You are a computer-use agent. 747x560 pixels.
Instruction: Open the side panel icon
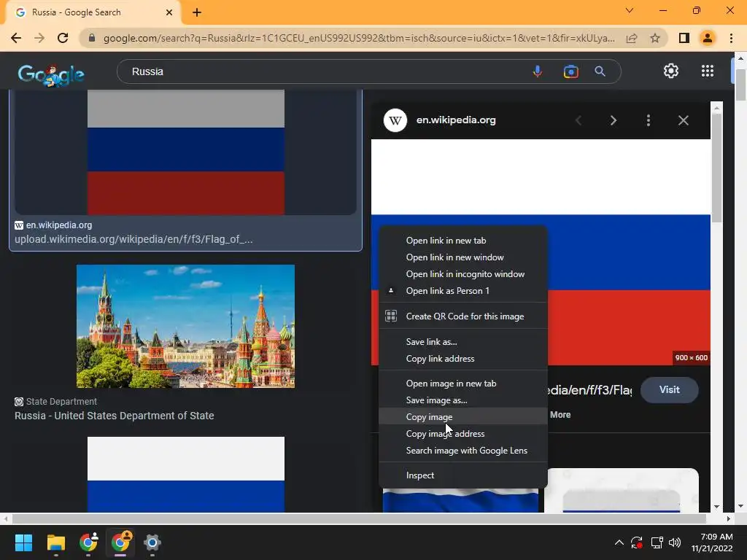coord(684,38)
